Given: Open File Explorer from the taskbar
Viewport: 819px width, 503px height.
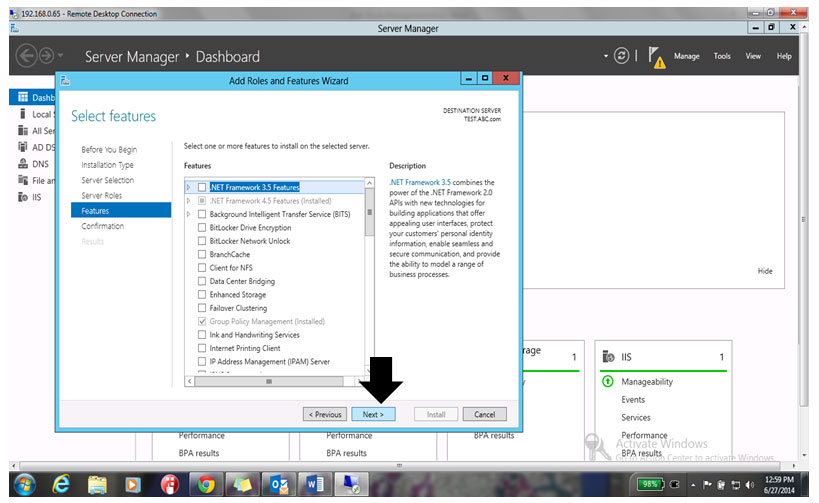Looking at the screenshot, I should pyautogui.click(x=97, y=485).
